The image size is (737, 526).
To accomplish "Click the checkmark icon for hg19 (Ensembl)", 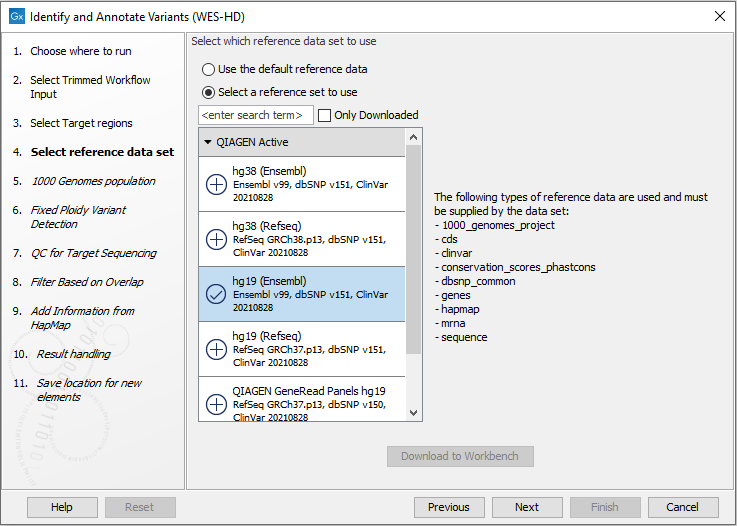I will click(216, 294).
